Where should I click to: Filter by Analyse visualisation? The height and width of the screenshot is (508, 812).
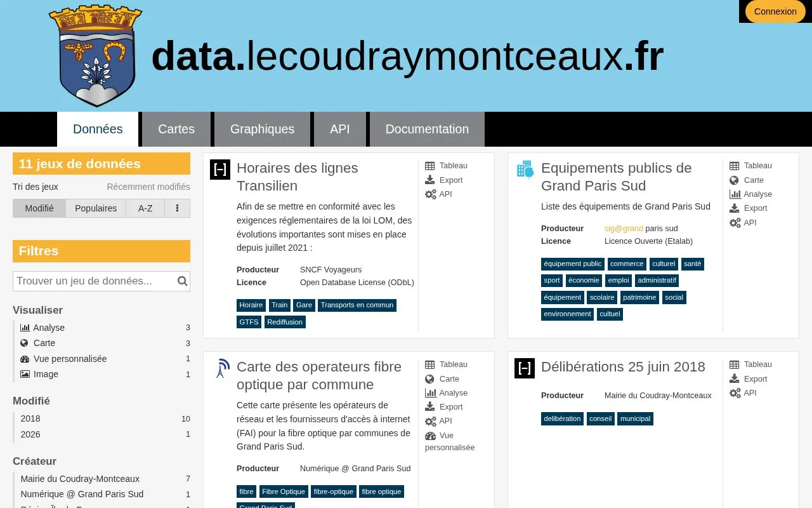[x=105, y=328]
